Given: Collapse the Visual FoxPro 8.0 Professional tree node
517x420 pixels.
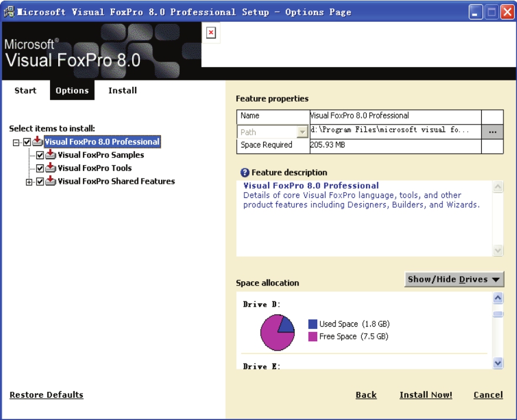Looking at the screenshot, I should [x=16, y=143].
